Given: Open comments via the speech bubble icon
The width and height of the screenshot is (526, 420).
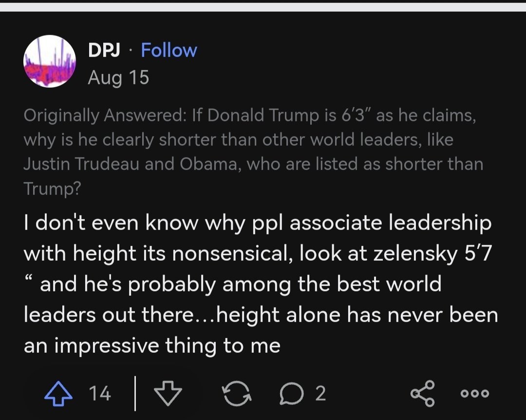Looking at the screenshot, I should click(x=292, y=394).
